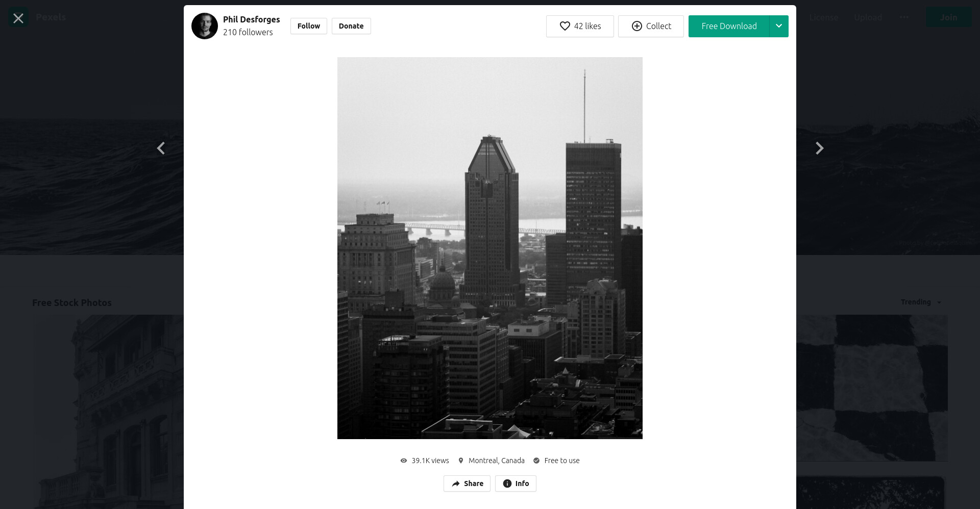Go to the next photo arrow

819,148
